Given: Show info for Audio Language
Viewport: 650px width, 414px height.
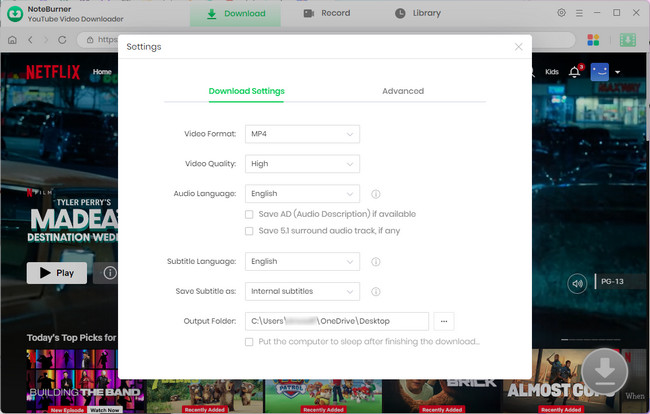Looking at the screenshot, I should click(376, 194).
